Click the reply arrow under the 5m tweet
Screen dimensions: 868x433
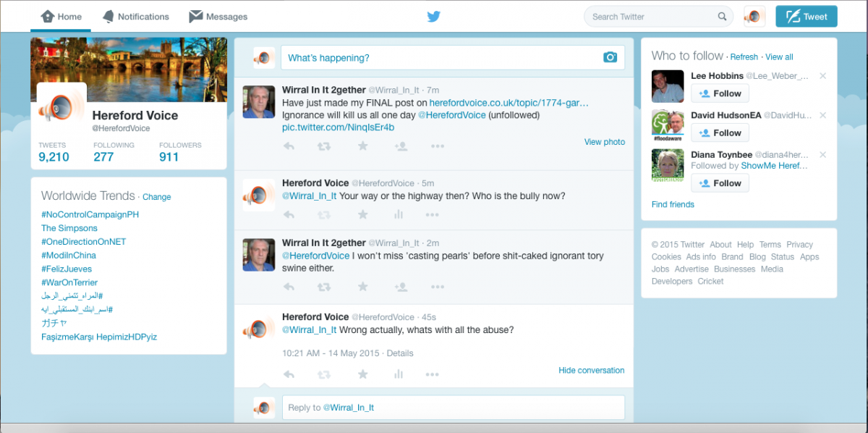(289, 214)
